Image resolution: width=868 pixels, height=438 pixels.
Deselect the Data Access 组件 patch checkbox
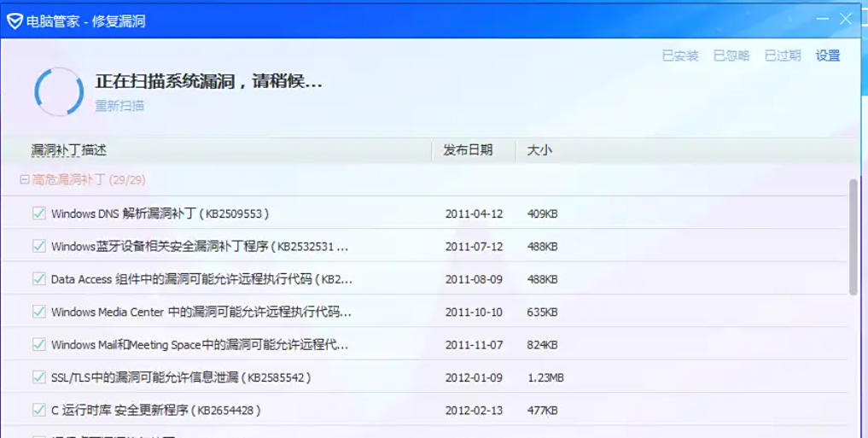click(38, 278)
